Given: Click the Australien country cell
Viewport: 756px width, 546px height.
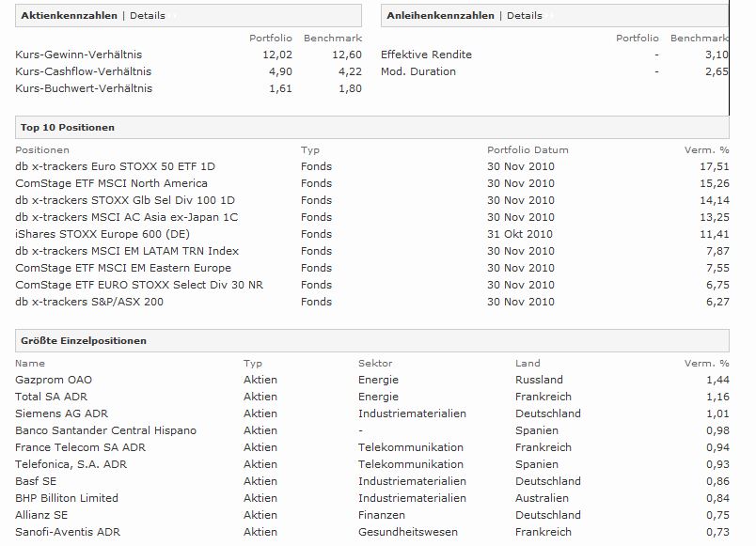Looking at the screenshot, I should (x=542, y=498).
